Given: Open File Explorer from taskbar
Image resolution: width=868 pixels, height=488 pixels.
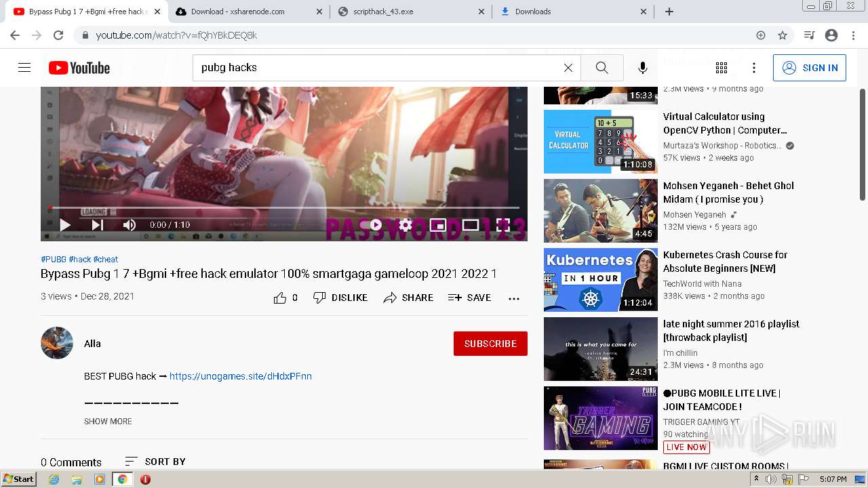Looking at the screenshot, I should click(x=77, y=479).
